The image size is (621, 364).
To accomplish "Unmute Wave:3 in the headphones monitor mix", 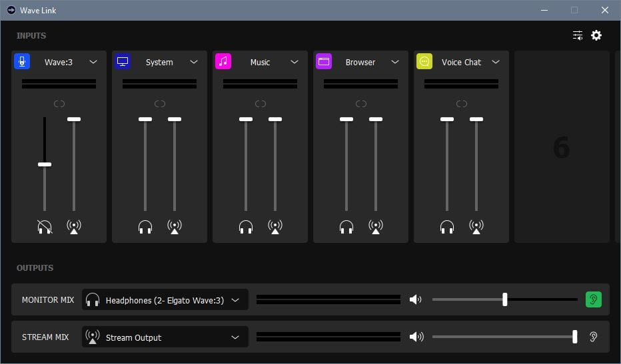I will click(x=45, y=227).
